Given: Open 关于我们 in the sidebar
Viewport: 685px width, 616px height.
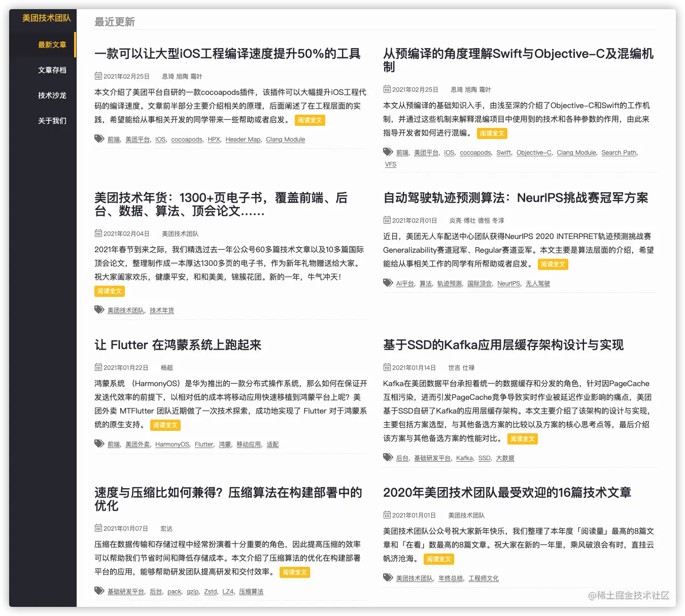Looking at the screenshot, I should [x=52, y=121].
